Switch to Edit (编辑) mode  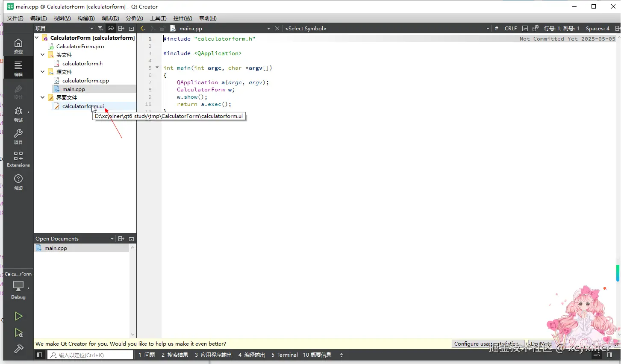pyautogui.click(x=18, y=68)
